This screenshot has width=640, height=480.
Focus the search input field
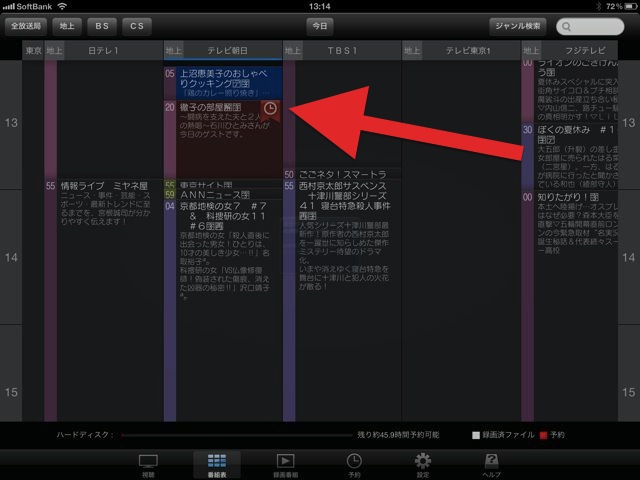click(590, 27)
